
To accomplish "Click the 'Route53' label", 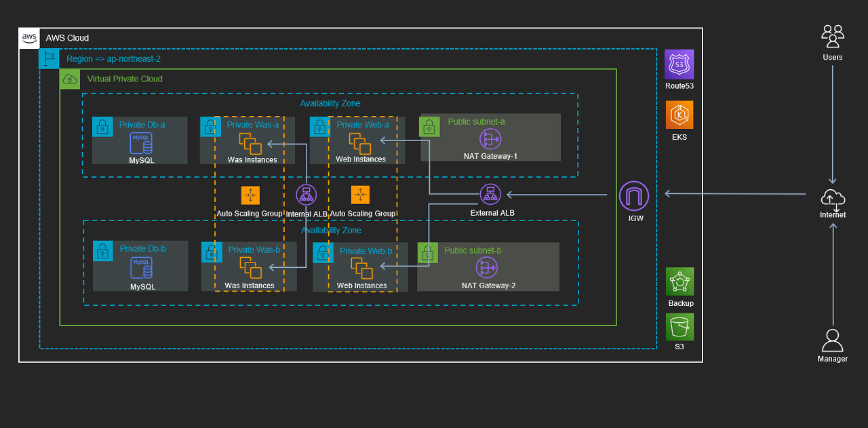I will point(679,86).
